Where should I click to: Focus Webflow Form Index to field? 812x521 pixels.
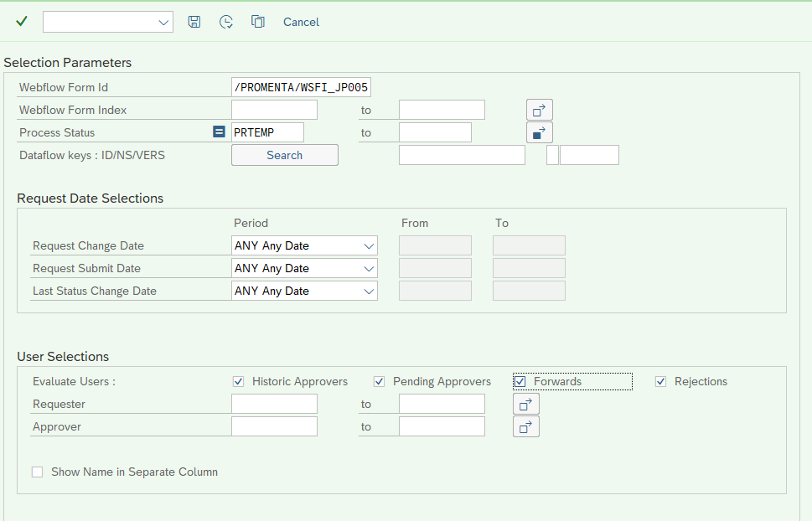(x=442, y=110)
